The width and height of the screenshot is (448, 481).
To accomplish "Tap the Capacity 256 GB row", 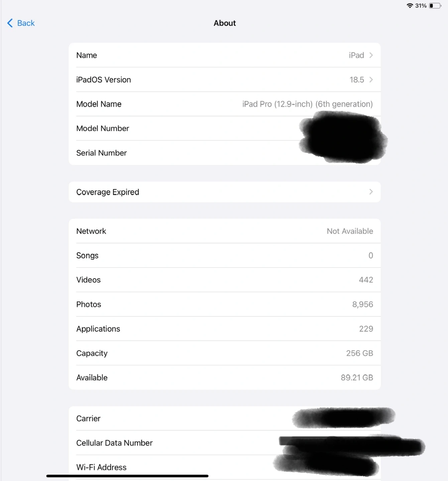I will [225, 353].
